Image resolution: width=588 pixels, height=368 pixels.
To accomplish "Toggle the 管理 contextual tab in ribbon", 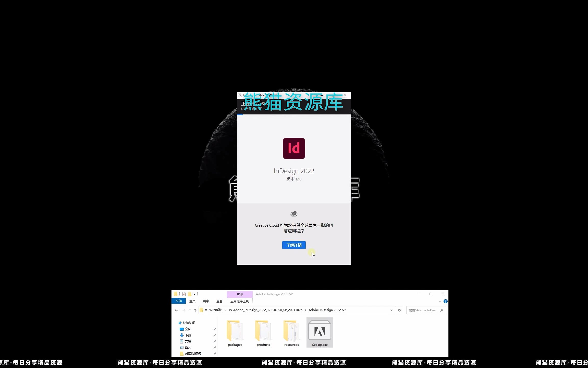I will tap(239, 294).
